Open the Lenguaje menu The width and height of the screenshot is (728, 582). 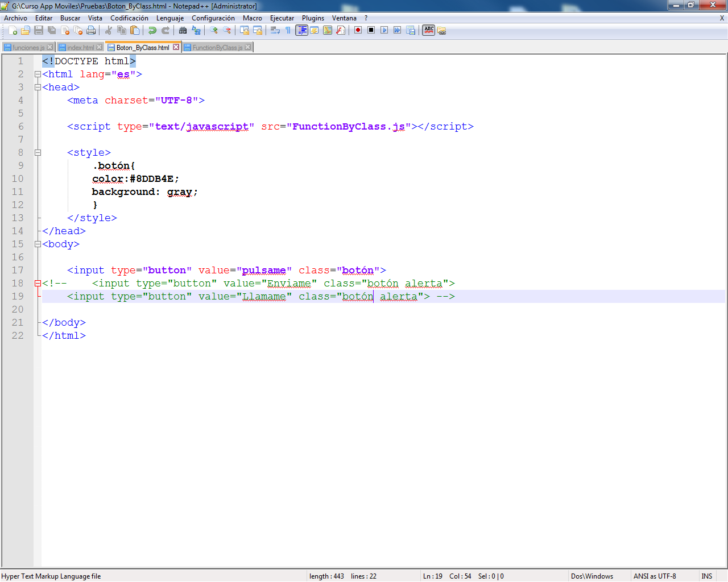coord(170,18)
